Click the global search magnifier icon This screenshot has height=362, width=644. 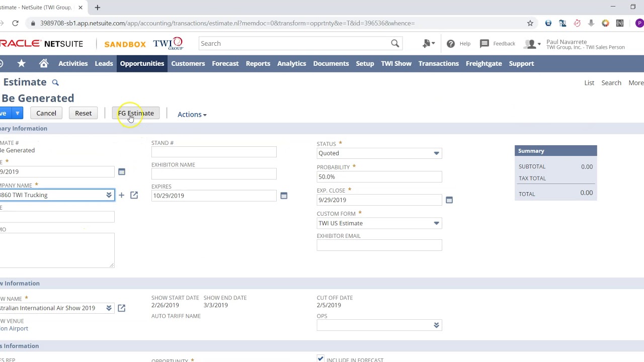(x=395, y=43)
